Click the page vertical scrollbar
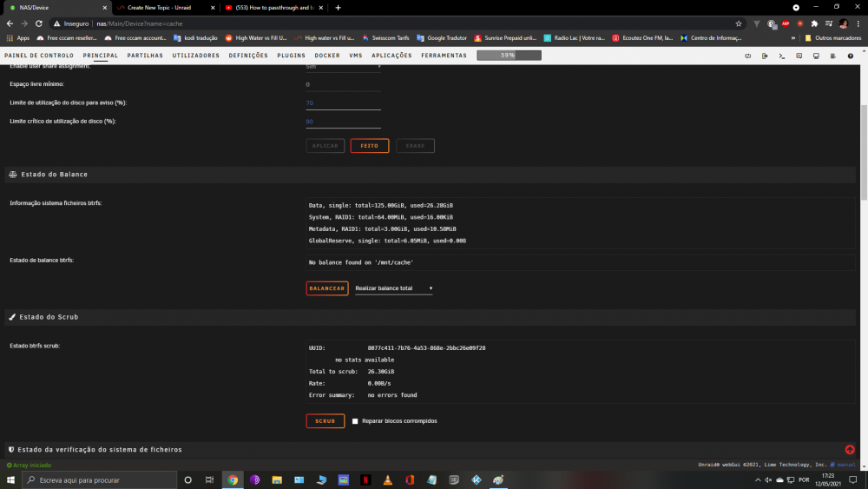 pos(864,152)
